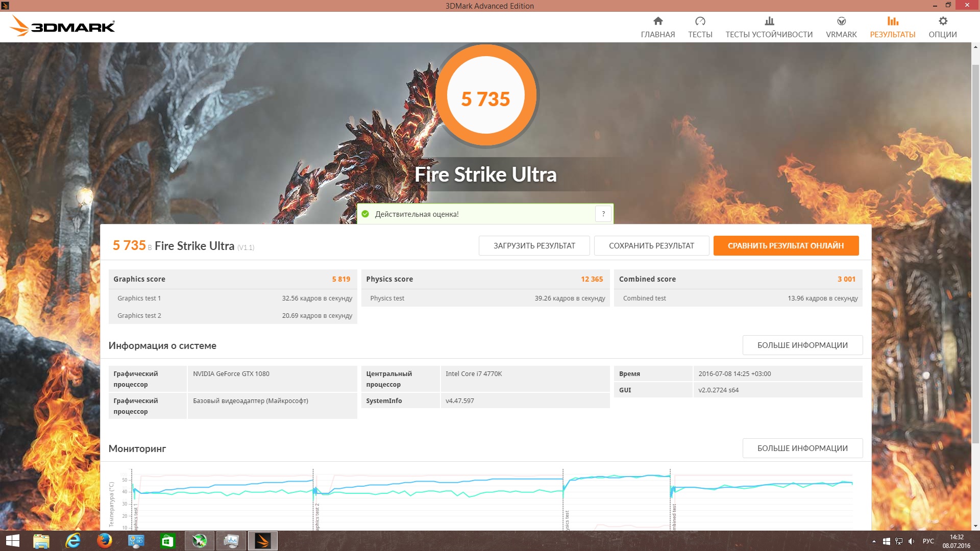Click the volume speaker tray icon
Image resolution: width=980 pixels, height=551 pixels.
click(x=911, y=541)
